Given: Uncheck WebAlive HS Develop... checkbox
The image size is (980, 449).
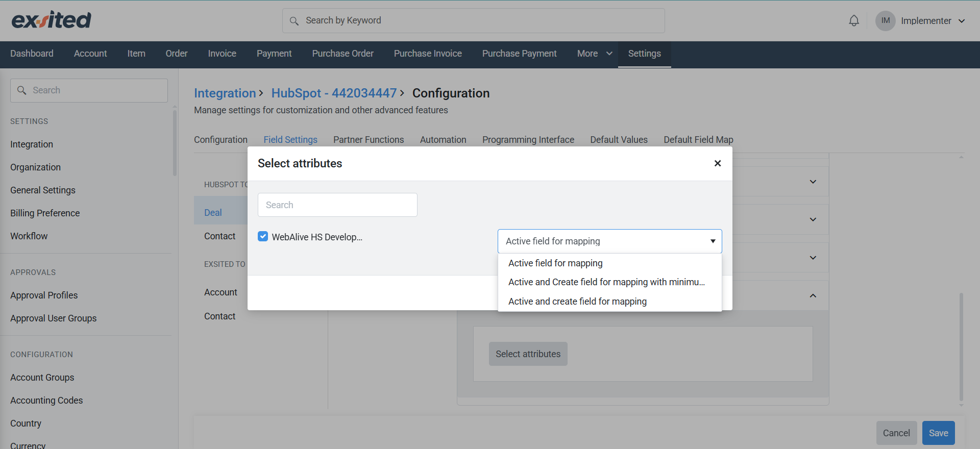Looking at the screenshot, I should click(263, 236).
